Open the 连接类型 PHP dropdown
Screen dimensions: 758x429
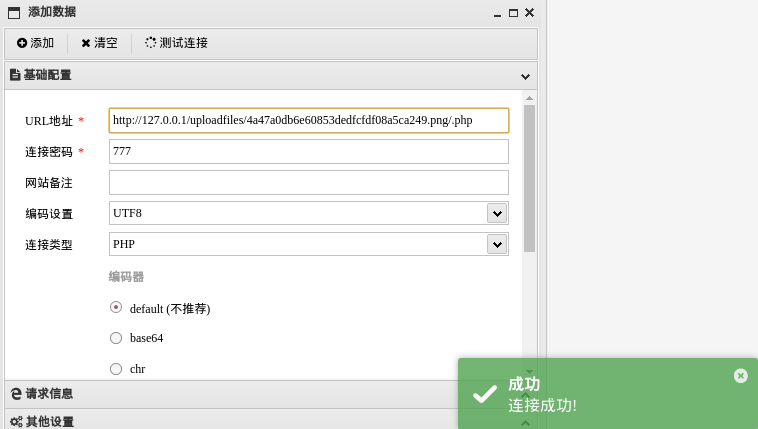(x=497, y=244)
